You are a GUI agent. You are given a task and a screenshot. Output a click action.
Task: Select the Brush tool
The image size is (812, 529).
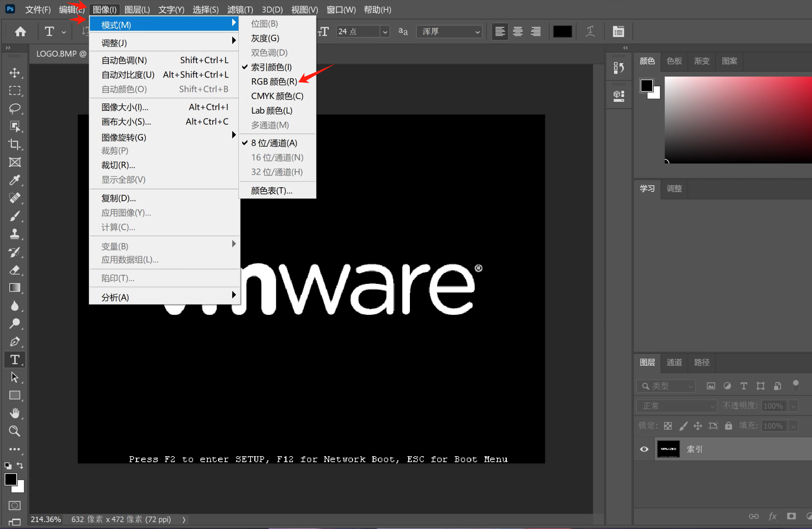click(x=15, y=216)
